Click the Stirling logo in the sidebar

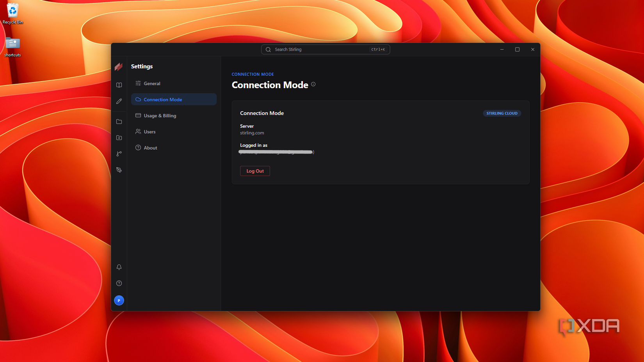pyautogui.click(x=119, y=67)
